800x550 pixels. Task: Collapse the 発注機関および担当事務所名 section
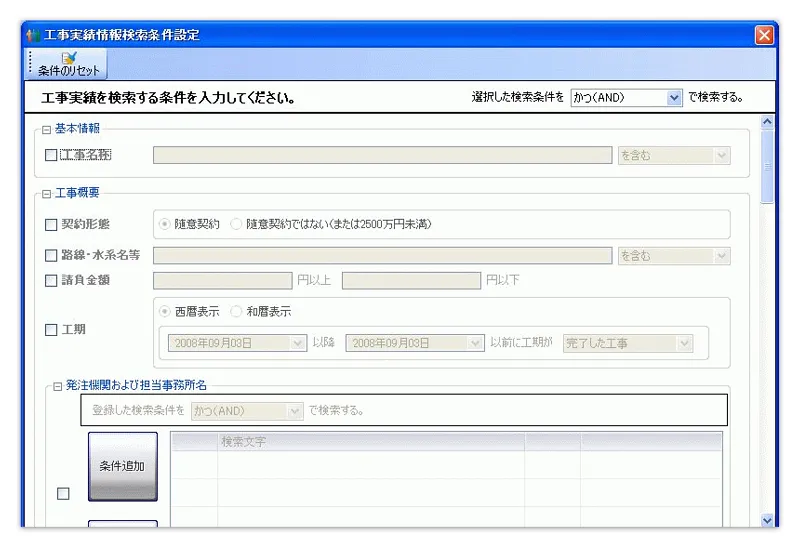coord(58,385)
